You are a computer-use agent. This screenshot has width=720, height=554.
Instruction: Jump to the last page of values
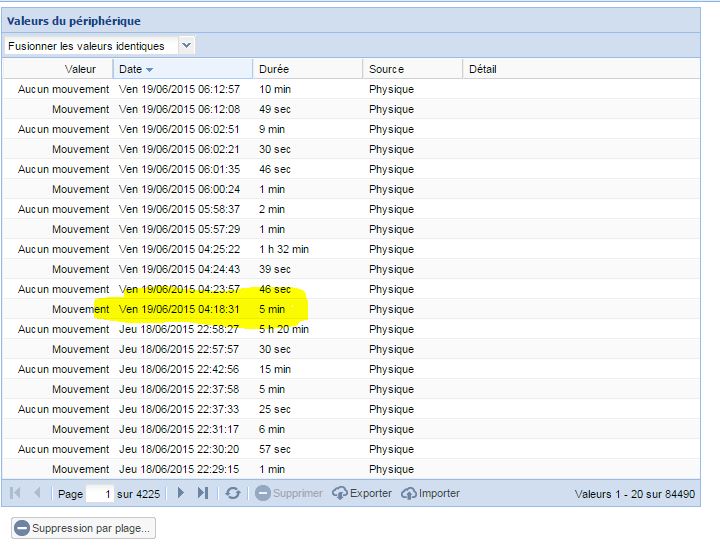click(203, 493)
